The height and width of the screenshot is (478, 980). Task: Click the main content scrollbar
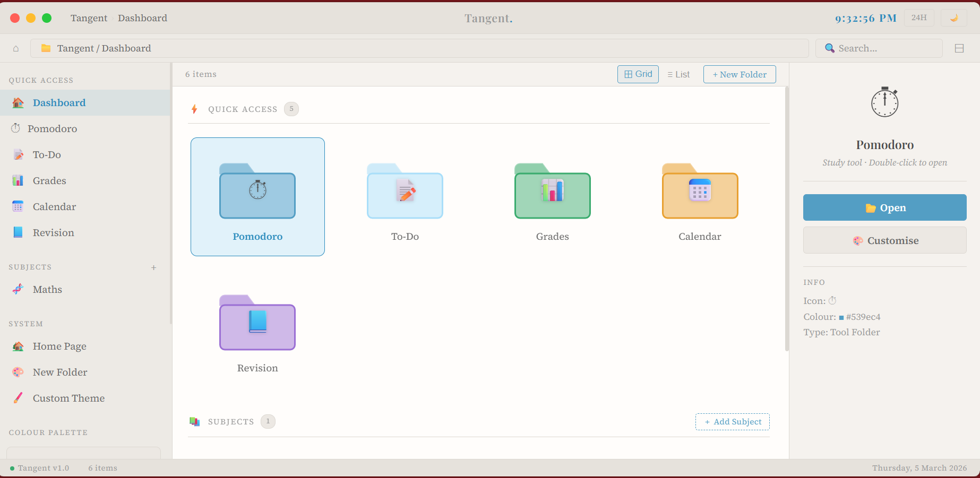pyautogui.click(x=787, y=219)
